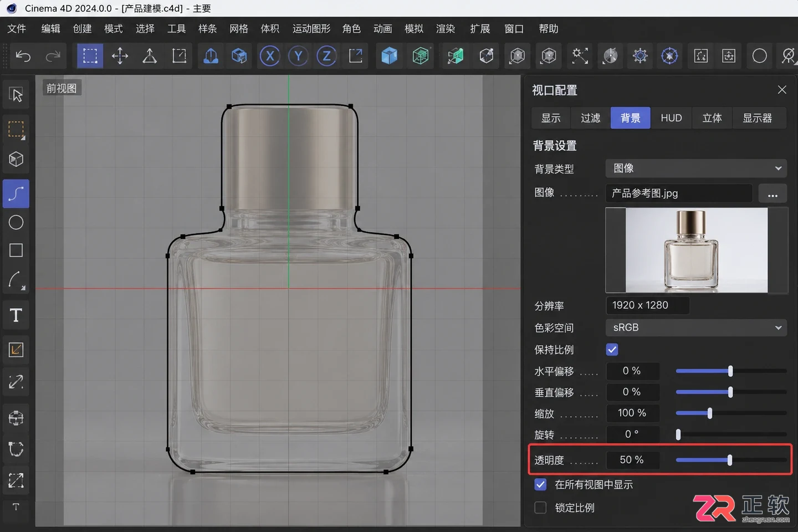
Task: Click the gear settings icon in toolbar
Action: (640, 56)
